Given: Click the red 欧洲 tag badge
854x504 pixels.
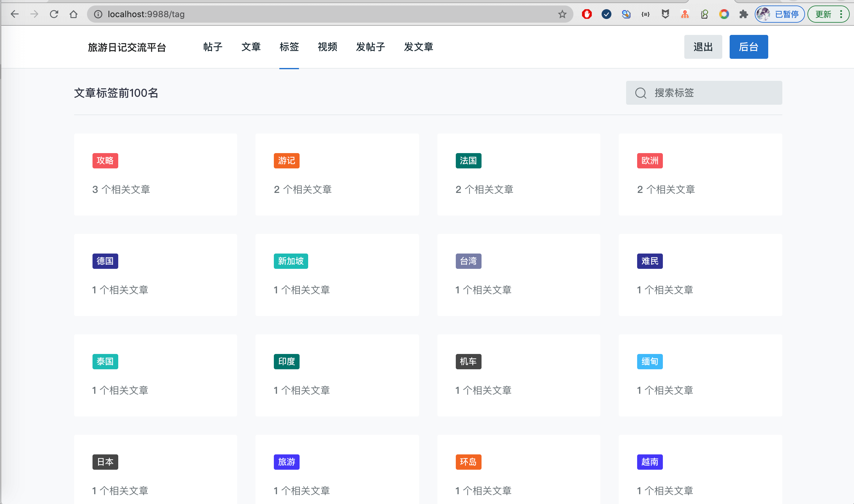Looking at the screenshot, I should point(649,161).
